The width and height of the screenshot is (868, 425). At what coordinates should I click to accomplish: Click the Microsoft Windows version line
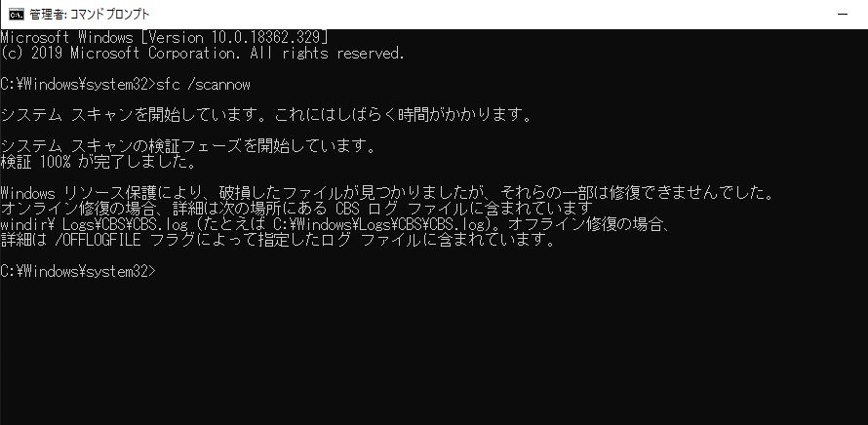[x=165, y=38]
